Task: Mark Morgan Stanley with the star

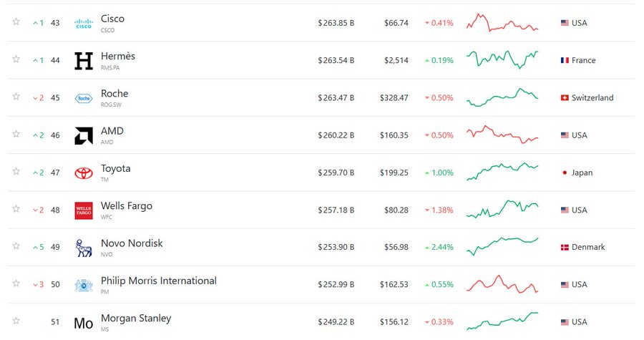Action: click(16, 321)
